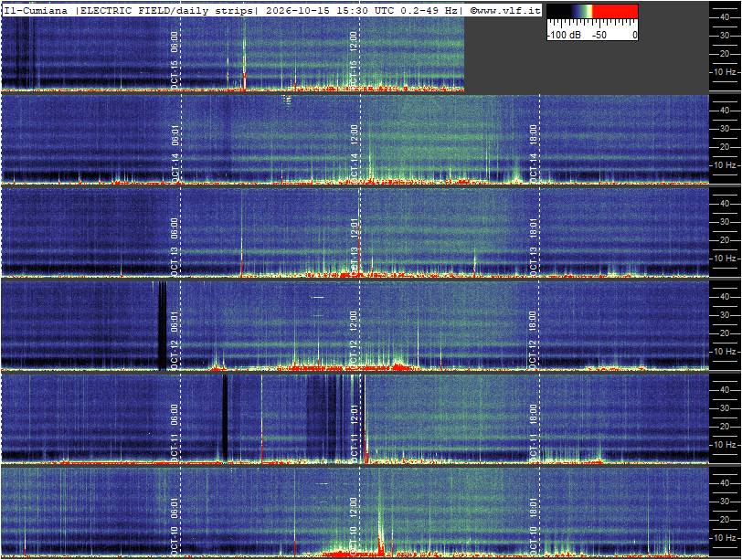Select the OCT-11 18:00 time marker
The height and width of the screenshot is (560, 742).
533,433
